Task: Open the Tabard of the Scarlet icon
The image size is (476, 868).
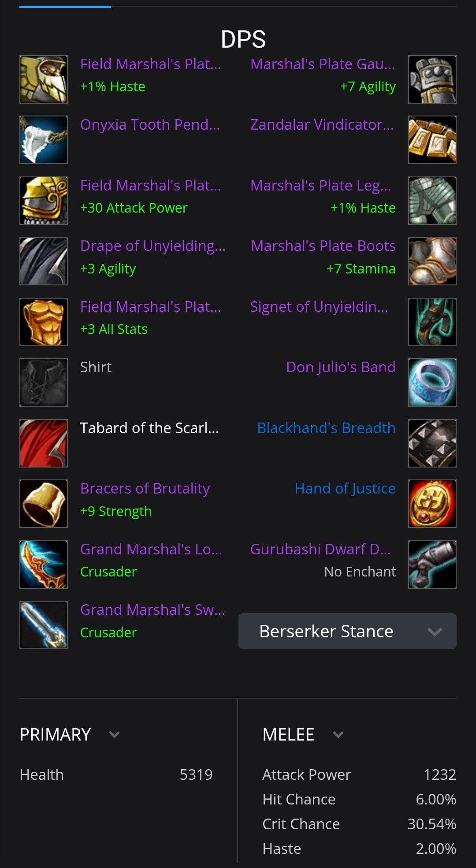Action: [44, 443]
